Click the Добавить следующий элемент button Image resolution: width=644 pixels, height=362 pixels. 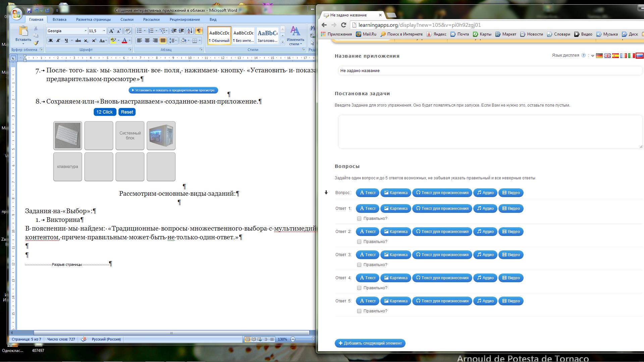[371, 343]
